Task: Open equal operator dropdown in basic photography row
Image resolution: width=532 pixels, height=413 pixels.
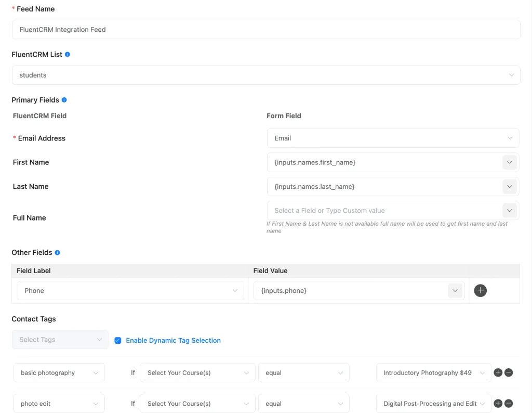Action: (x=303, y=372)
